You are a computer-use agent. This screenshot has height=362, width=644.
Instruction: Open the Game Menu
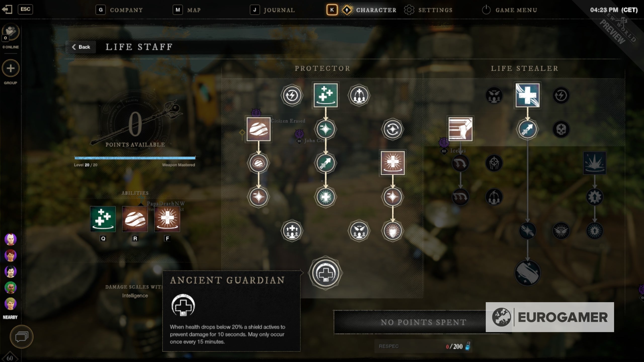[510, 10]
